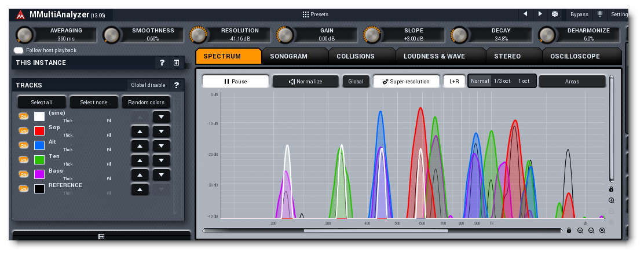Zoom in vertically on the spectrum

(612, 200)
